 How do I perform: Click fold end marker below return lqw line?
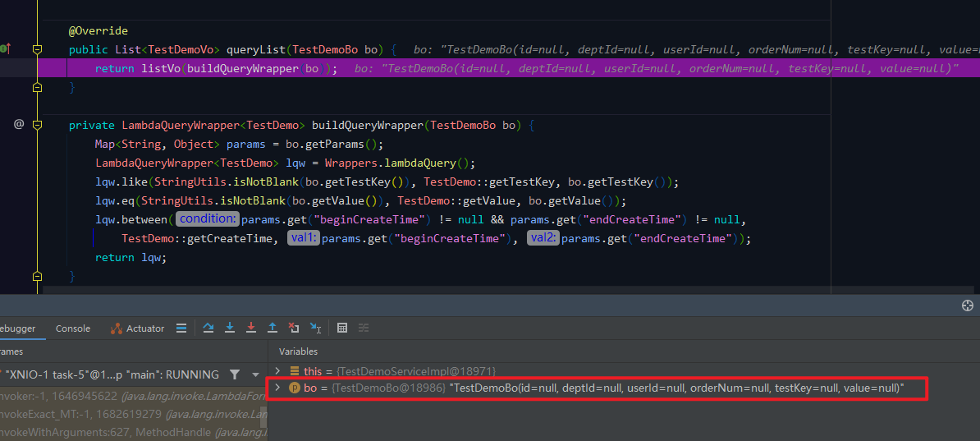pos(37,276)
